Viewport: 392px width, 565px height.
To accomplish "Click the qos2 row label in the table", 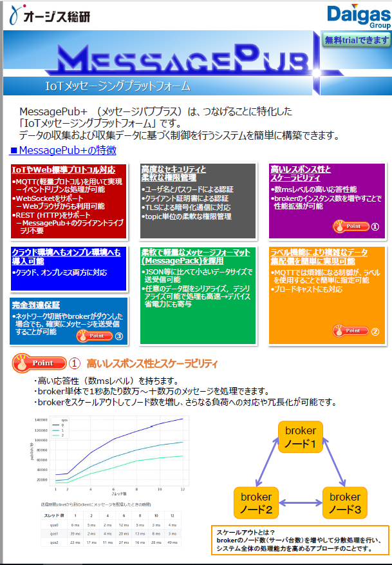I will point(54,542).
